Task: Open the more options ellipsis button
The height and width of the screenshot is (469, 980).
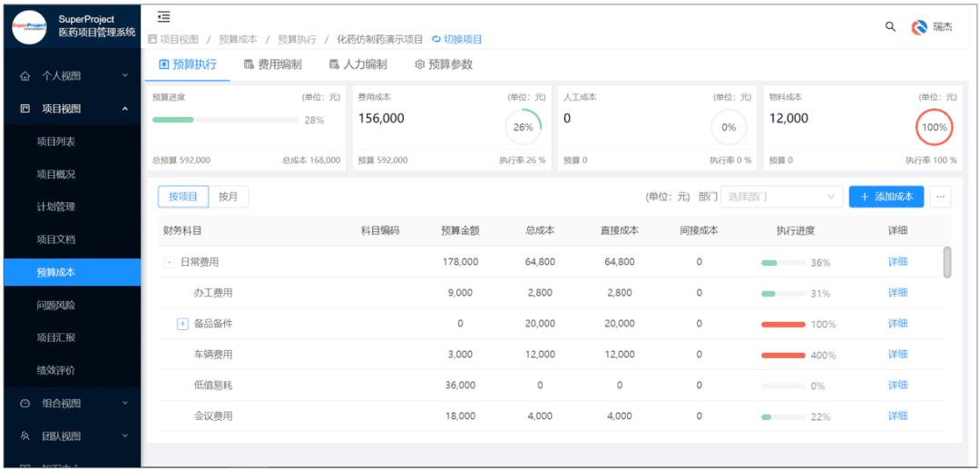Action: 940,197
